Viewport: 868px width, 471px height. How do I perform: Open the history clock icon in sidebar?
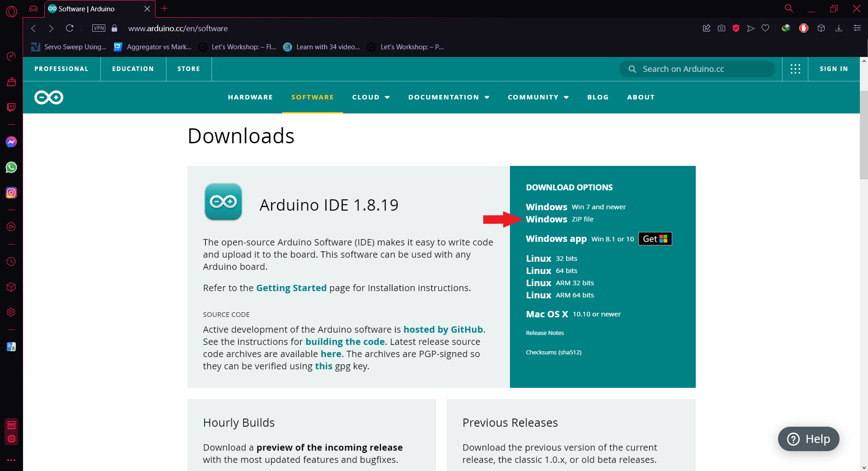11,262
